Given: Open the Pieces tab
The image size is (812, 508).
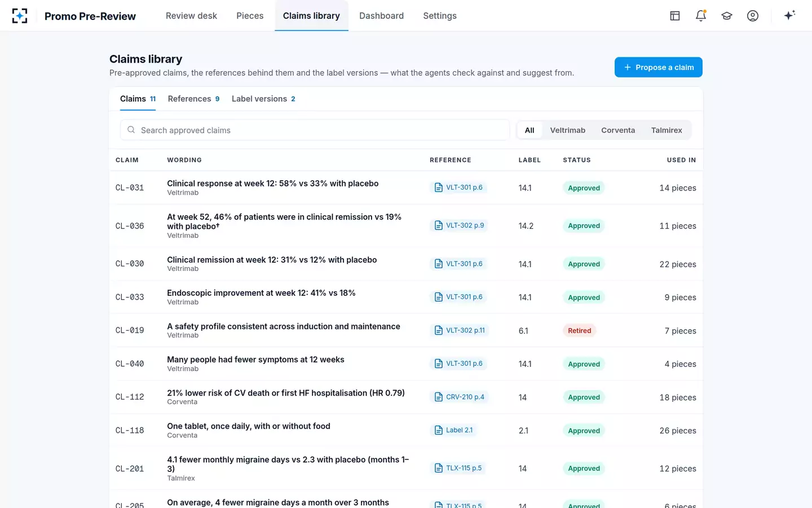Looking at the screenshot, I should 250,16.
